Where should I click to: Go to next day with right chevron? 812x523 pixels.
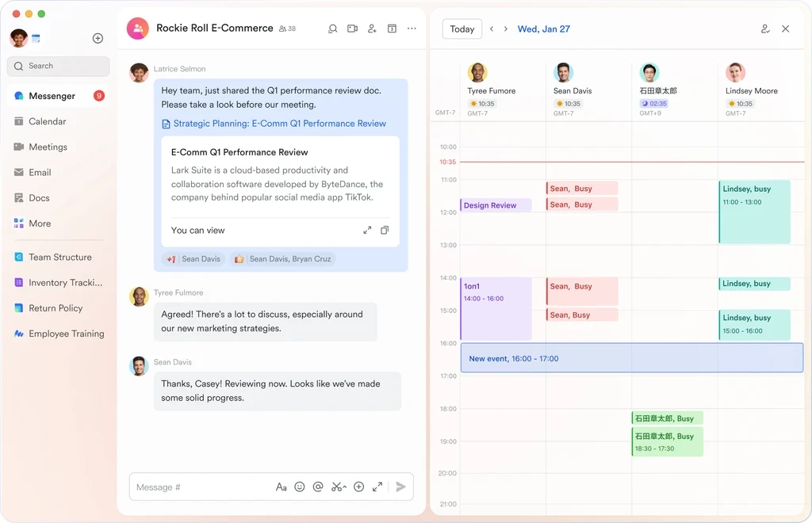507,29
